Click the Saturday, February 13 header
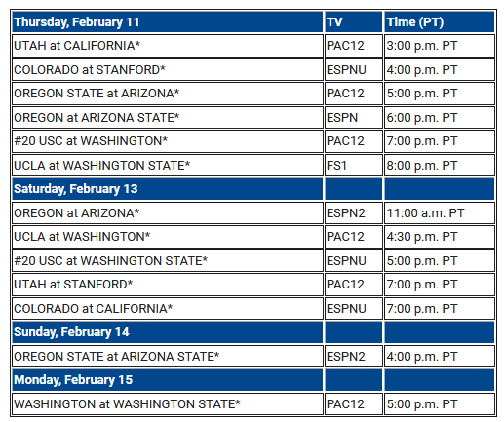This screenshot has height=422, width=504. click(x=168, y=189)
